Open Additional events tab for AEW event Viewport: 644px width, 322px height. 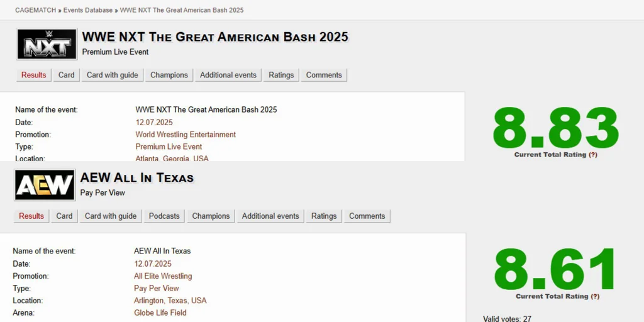click(x=270, y=216)
